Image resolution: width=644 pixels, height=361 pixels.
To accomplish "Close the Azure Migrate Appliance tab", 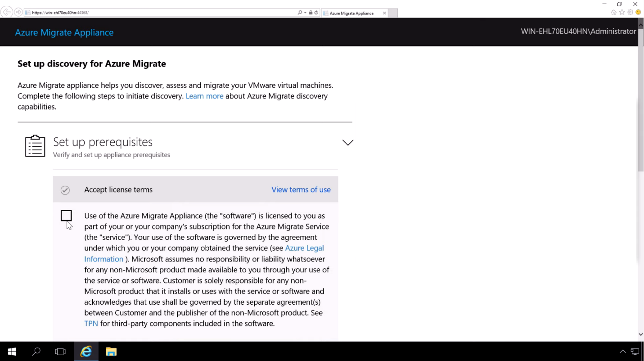I will 384,13.
